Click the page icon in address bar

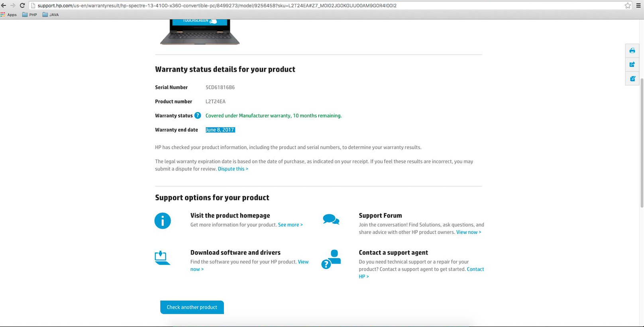(x=33, y=6)
